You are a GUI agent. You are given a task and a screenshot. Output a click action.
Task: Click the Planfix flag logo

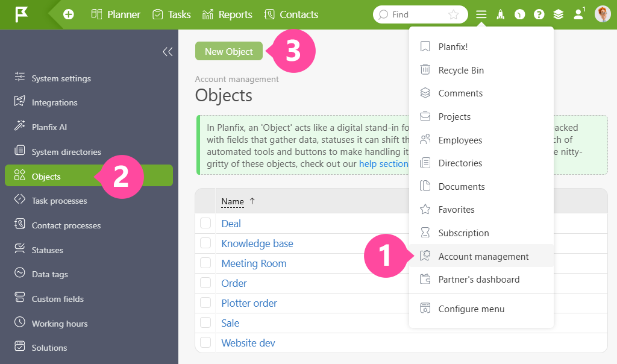click(21, 14)
